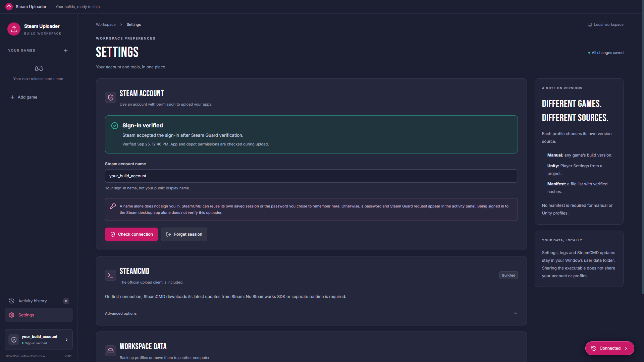
Task: Open the your_build_account card chevron
Action: [66, 340]
